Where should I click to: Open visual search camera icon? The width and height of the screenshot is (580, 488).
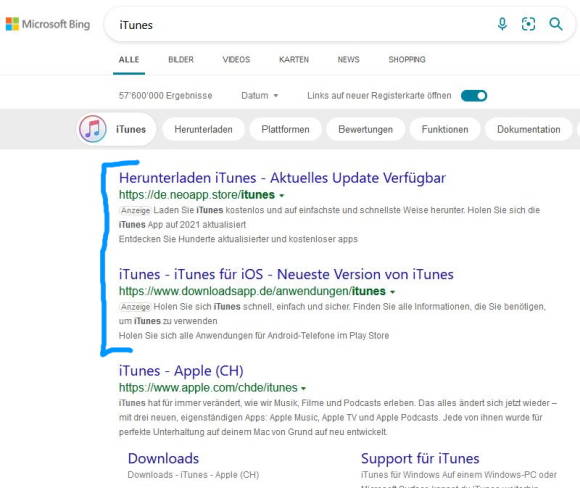point(528,24)
